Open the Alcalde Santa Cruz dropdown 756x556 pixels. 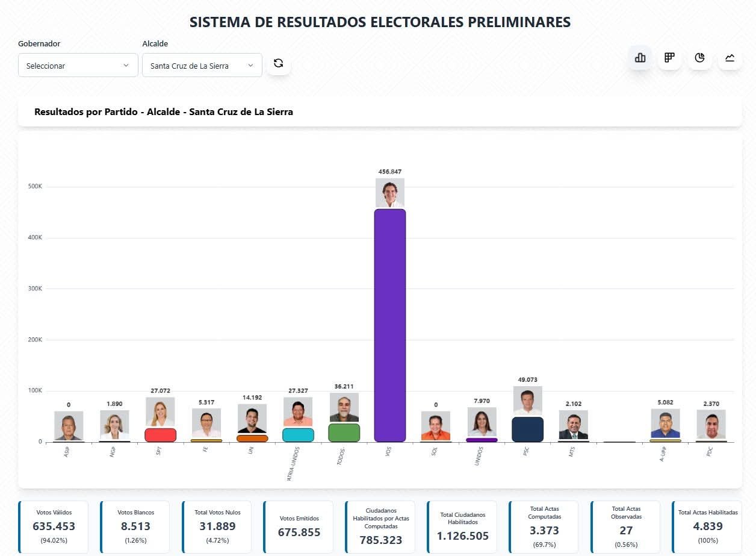tap(202, 65)
